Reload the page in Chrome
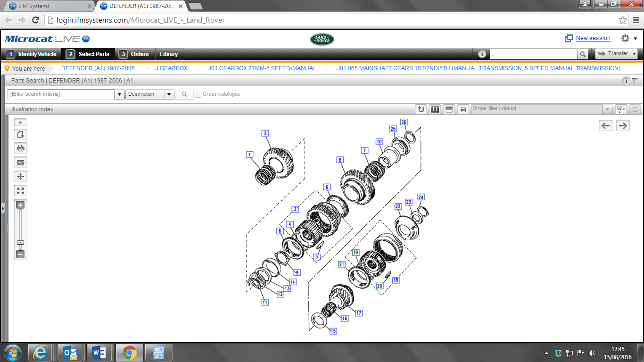This screenshot has width=644, height=362. tap(35, 20)
